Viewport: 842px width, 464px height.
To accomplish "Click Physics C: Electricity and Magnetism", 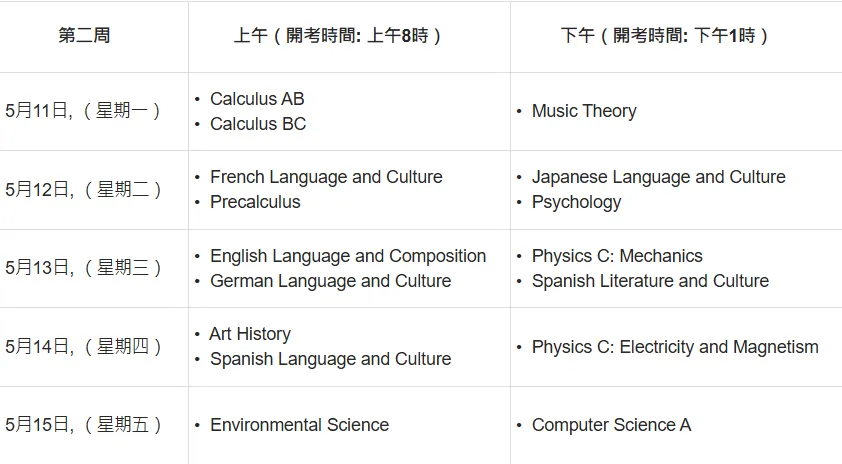I will coord(675,347).
